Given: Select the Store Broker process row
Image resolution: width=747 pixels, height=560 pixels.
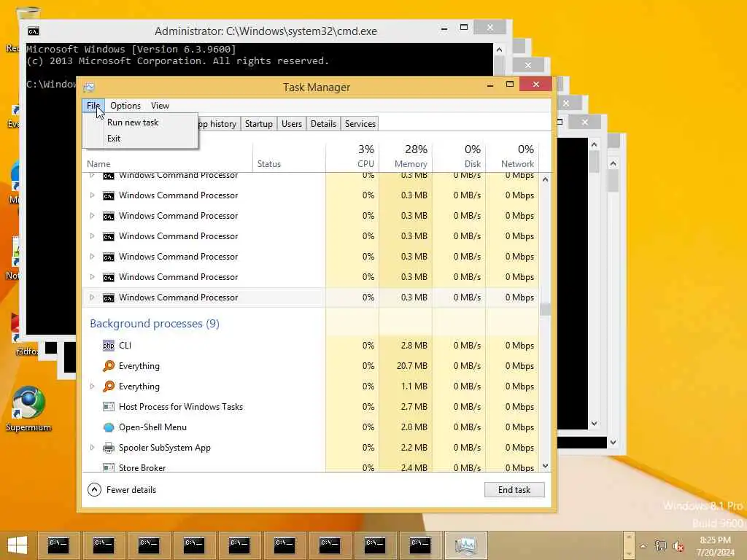Looking at the screenshot, I should 311,466.
